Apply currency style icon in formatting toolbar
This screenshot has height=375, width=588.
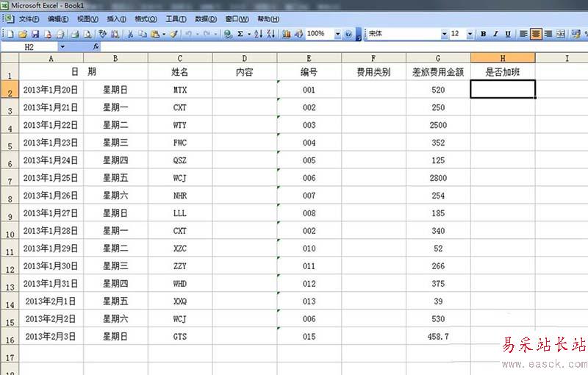tap(576, 34)
